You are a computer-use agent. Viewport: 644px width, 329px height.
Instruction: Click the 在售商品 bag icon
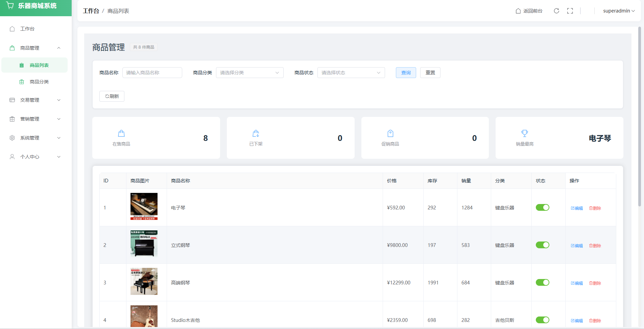(121, 133)
